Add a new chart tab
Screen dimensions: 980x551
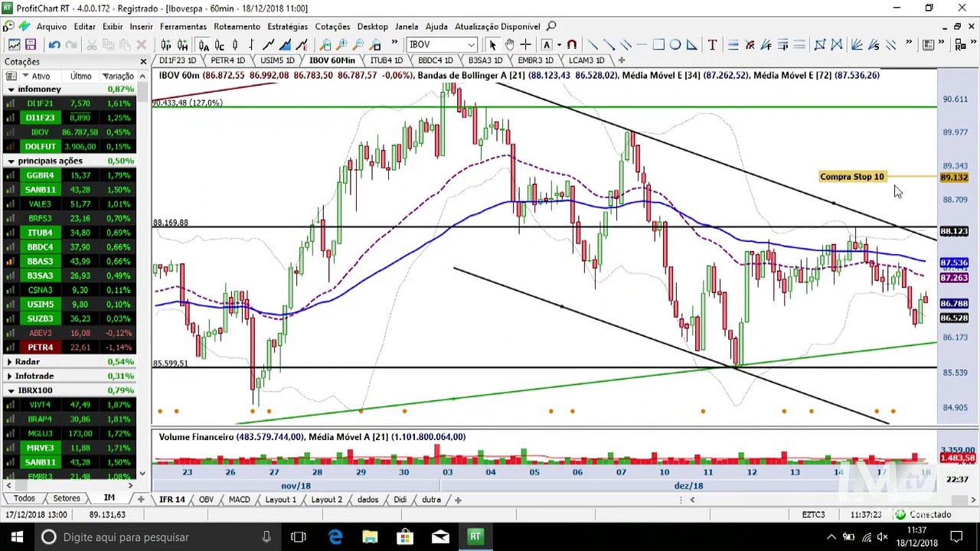coord(621,60)
